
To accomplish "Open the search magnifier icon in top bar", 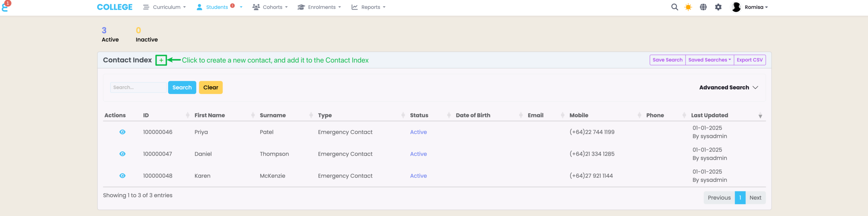I will [x=674, y=7].
